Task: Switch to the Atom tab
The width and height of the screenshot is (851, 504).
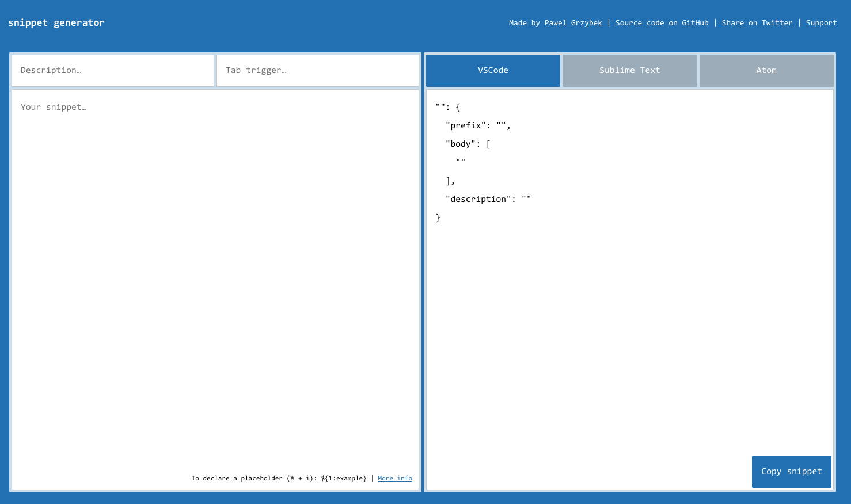Action: pyautogui.click(x=766, y=71)
